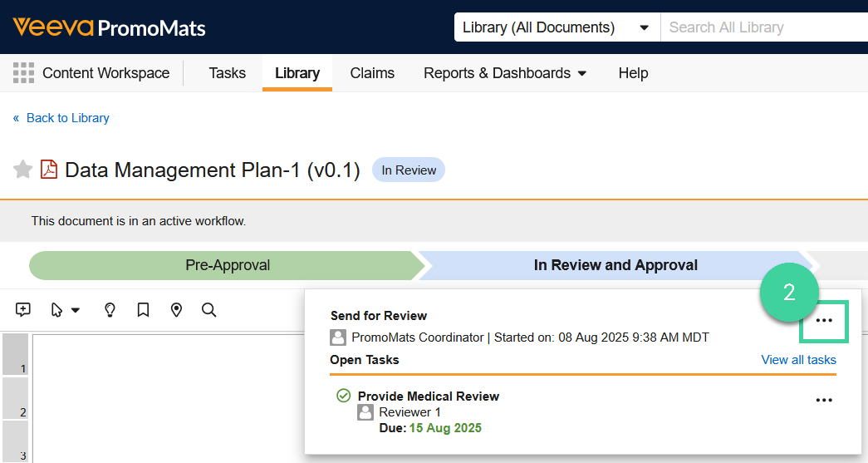Image resolution: width=868 pixels, height=463 pixels.
Task: Click the magnifier search-in-document icon
Action: click(x=209, y=310)
